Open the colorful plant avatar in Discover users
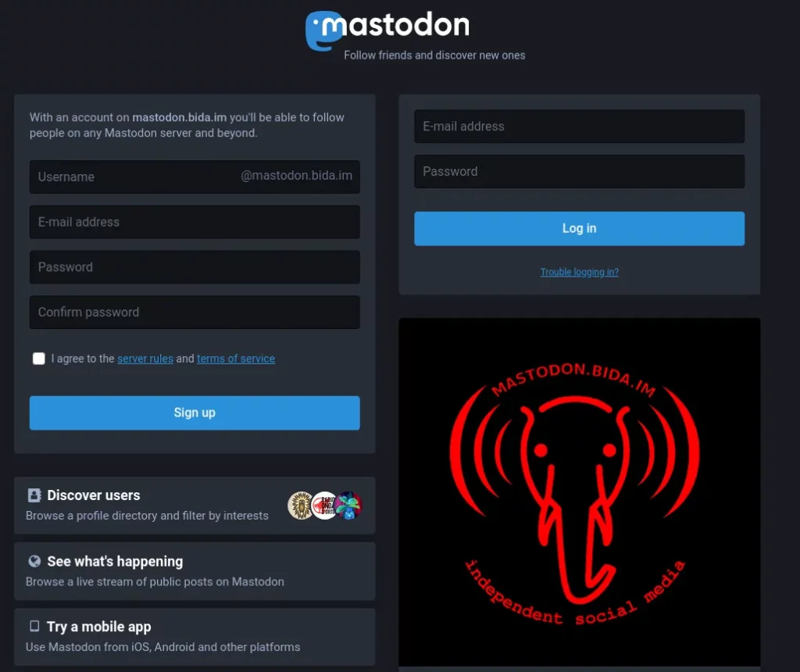The height and width of the screenshot is (672, 800). [348, 506]
